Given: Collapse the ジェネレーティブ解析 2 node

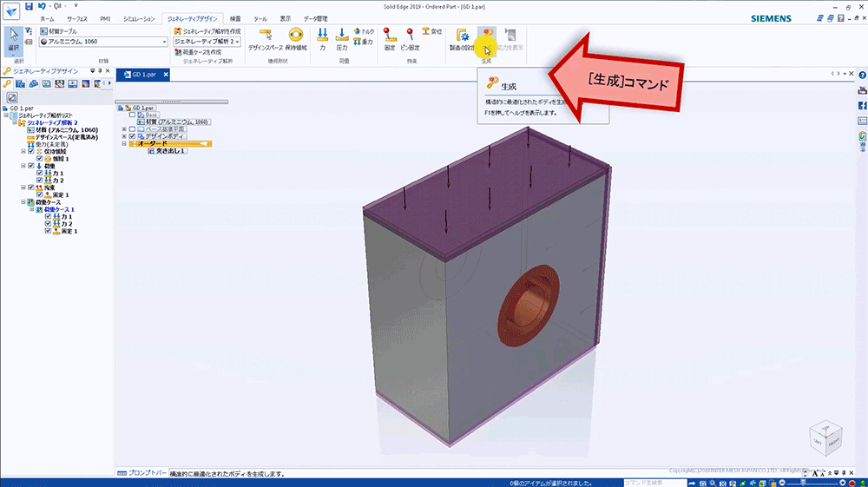Looking at the screenshot, I should point(15,122).
